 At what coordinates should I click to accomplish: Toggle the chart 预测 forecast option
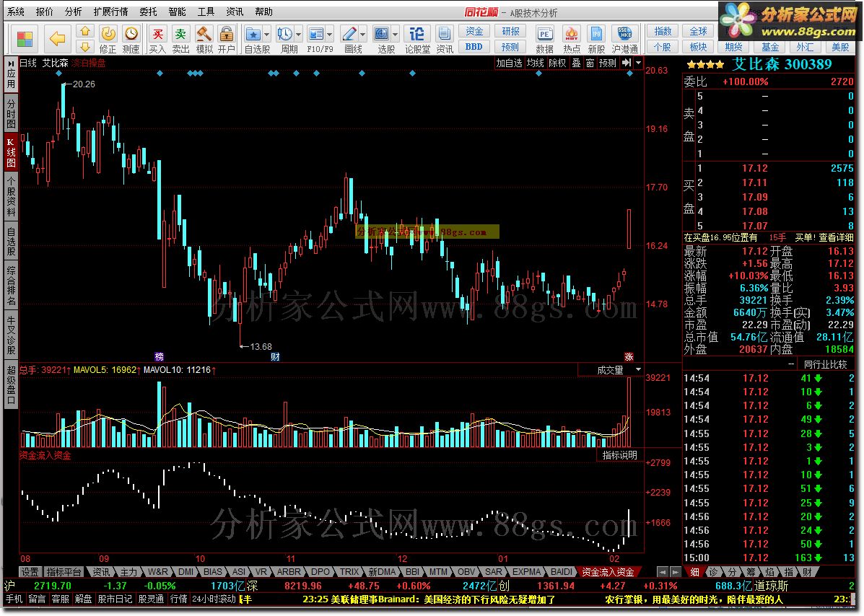(x=608, y=63)
